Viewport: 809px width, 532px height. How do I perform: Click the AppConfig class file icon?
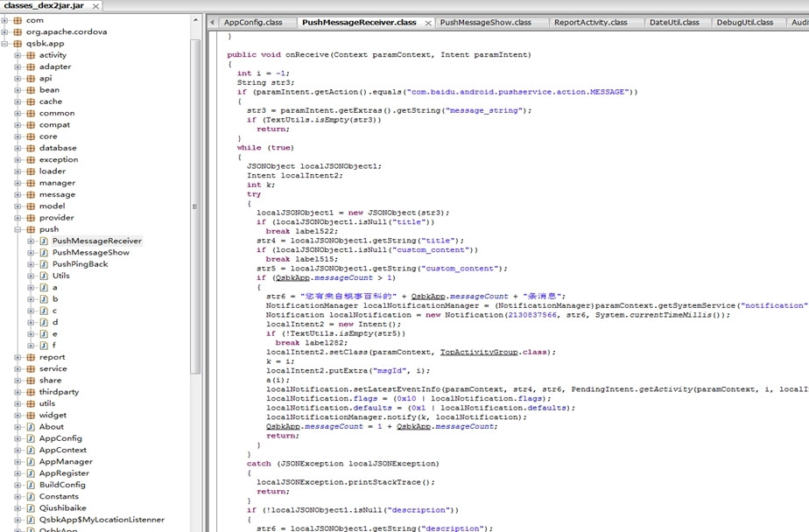coord(31,438)
